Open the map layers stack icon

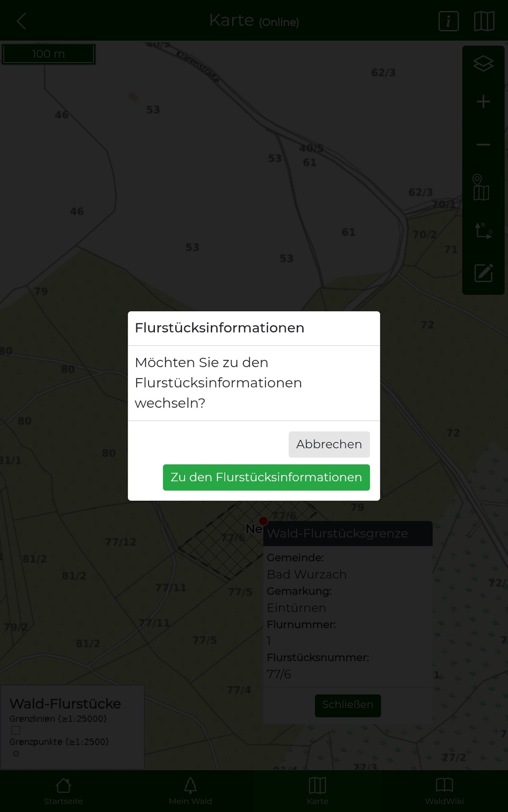click(483, 63)
